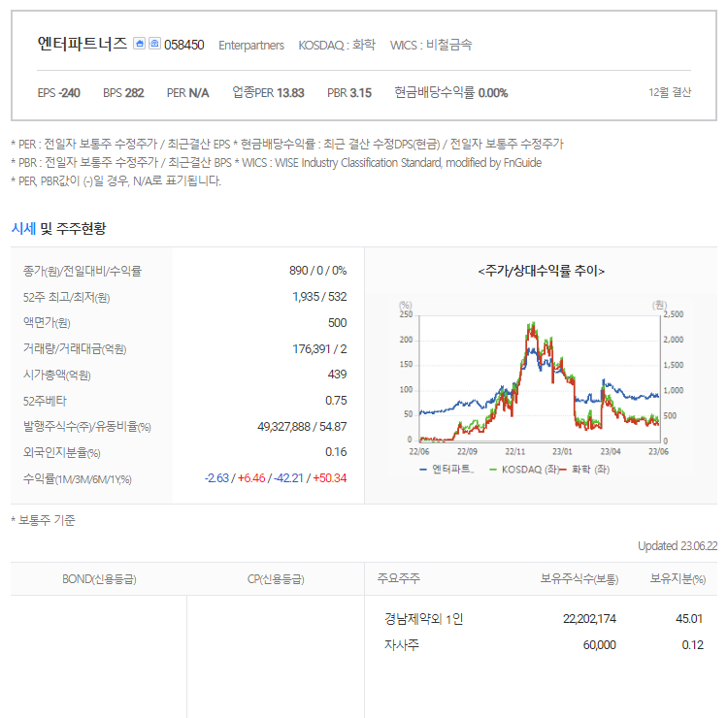Click the trading volume 176,391 / 2
The height and width of the screenshot is (718, 728).
pyautogui.click(x=319, y=348)
